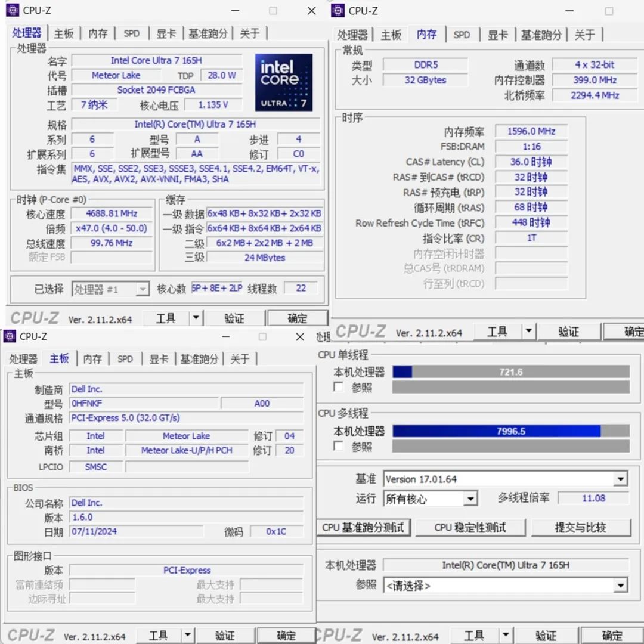The width and height of the screenshot is (644, 644).
Task: Click single-thread 参照 reference bar
Action: [510, 387]
